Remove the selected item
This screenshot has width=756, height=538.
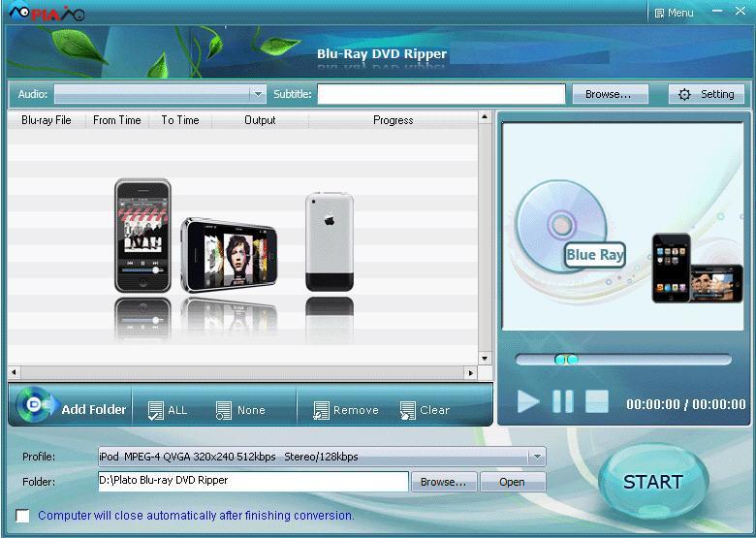346,410
